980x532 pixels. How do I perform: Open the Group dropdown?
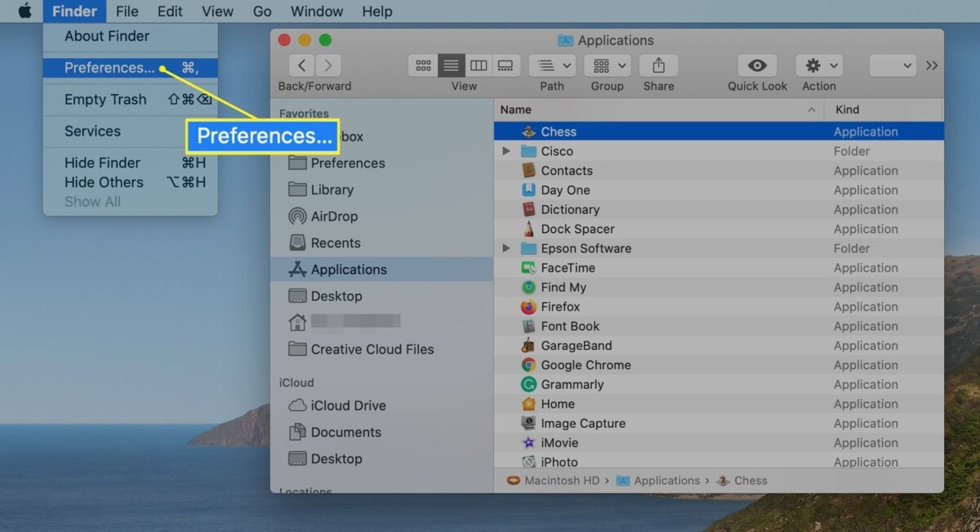click(607, 65)
